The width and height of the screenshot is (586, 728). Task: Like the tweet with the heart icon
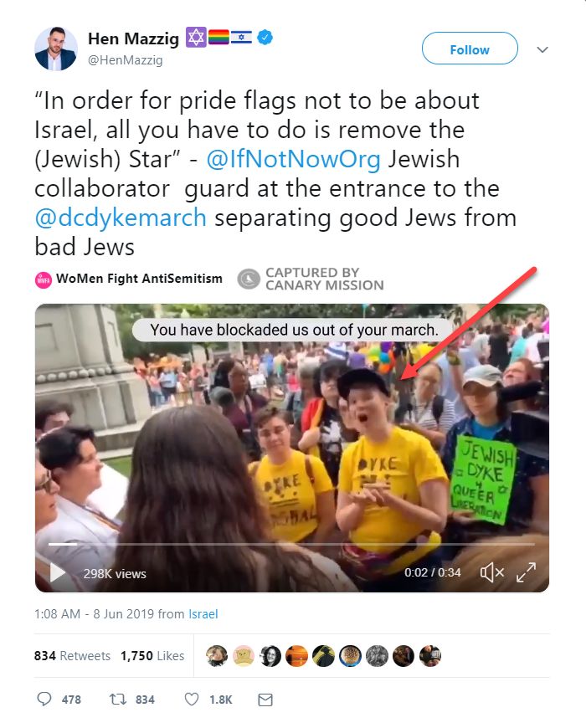tap(192, 700)
